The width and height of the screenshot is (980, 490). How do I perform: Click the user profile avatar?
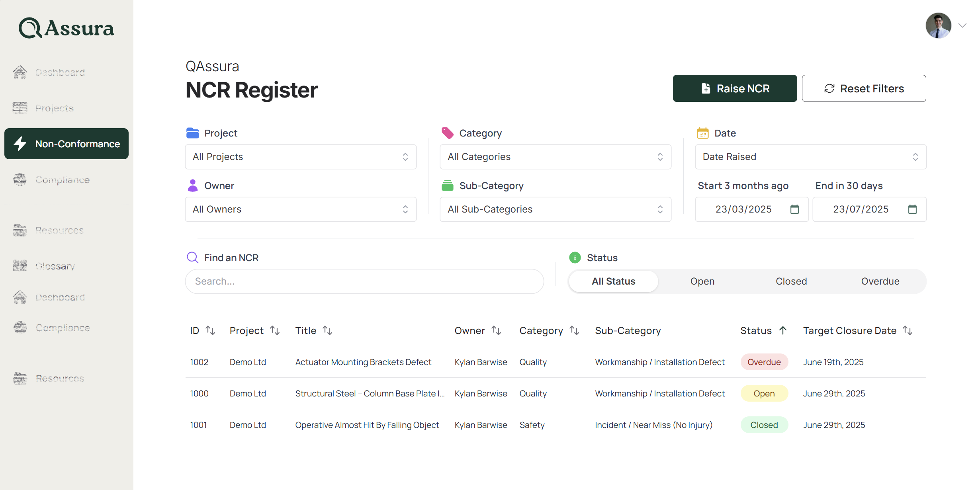point(938,25)
